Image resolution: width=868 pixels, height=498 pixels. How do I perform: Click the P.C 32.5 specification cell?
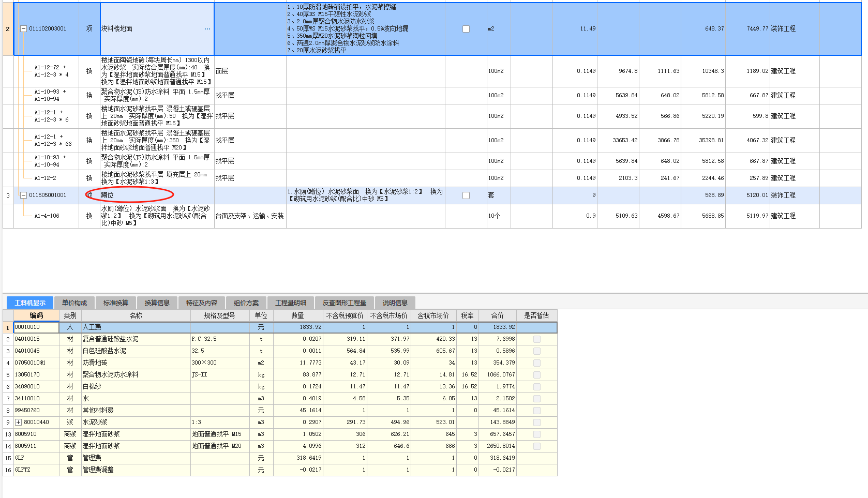pos(220,339)
